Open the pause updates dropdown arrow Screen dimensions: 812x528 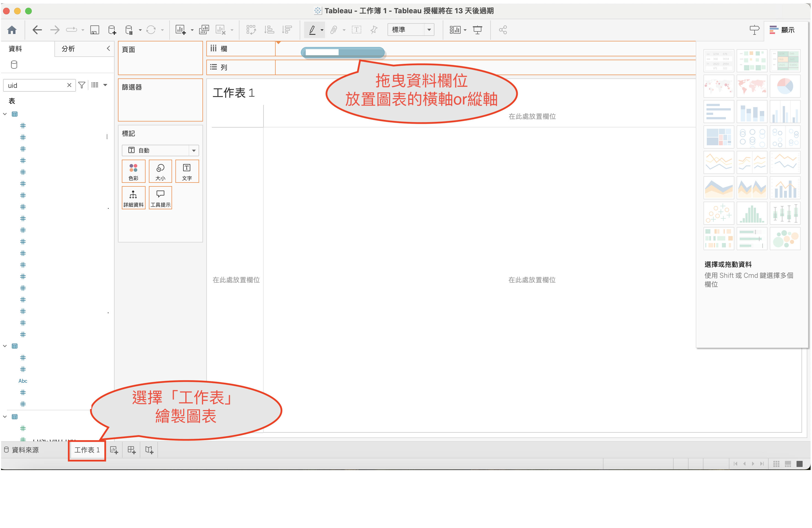(x=140, y=30)
